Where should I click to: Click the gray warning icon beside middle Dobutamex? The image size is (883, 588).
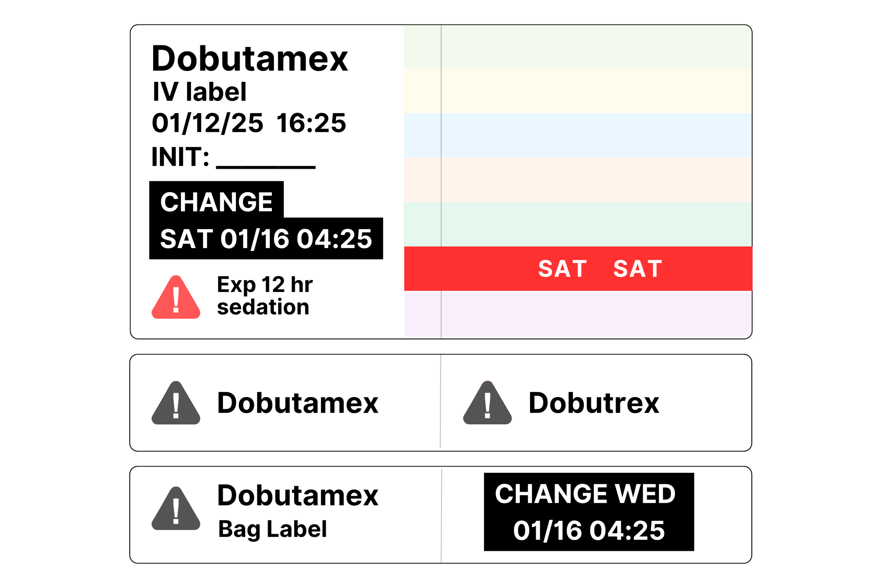point(176,403)
